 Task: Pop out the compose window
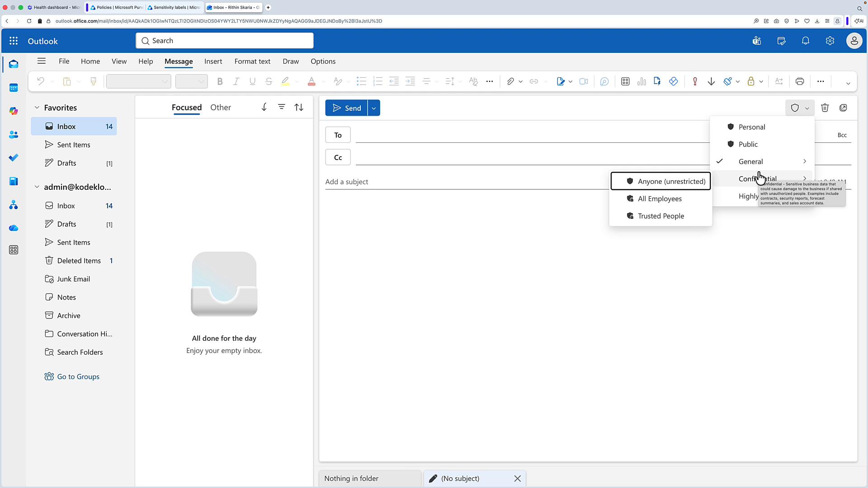coord(843,108)
